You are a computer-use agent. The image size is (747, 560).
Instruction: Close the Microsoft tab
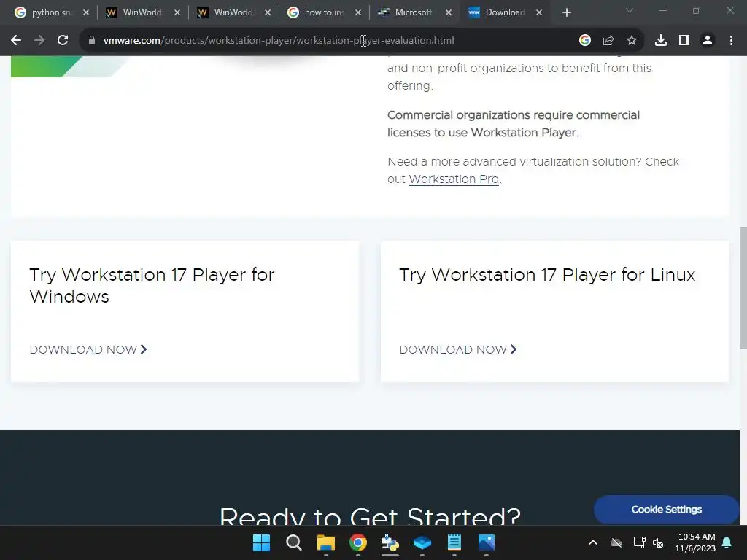449,13
